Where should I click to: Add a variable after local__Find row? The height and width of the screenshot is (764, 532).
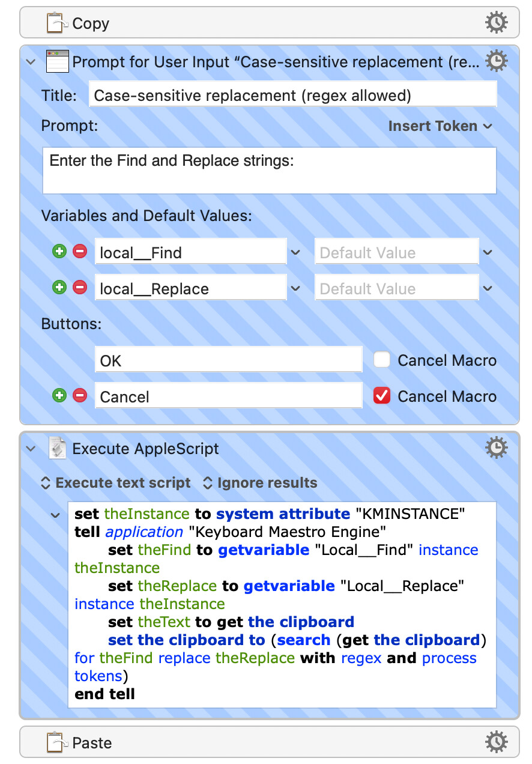(59, 252)
